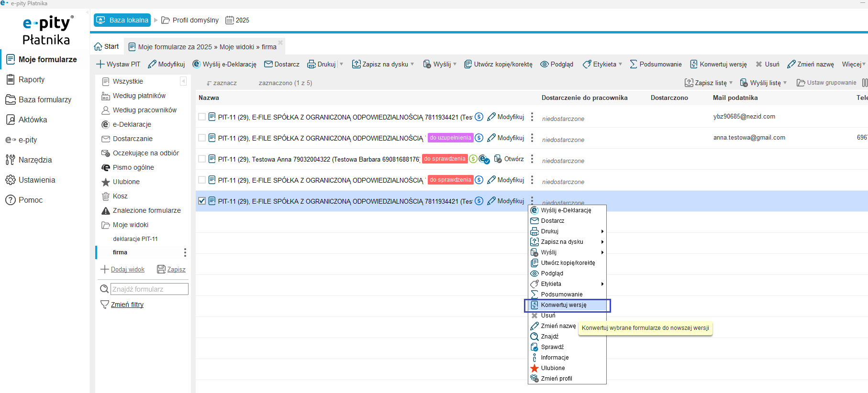
Task: Uncheck the selected PIT-11 row checkbox
Action: pyautogui.click(x=202, y=201)
